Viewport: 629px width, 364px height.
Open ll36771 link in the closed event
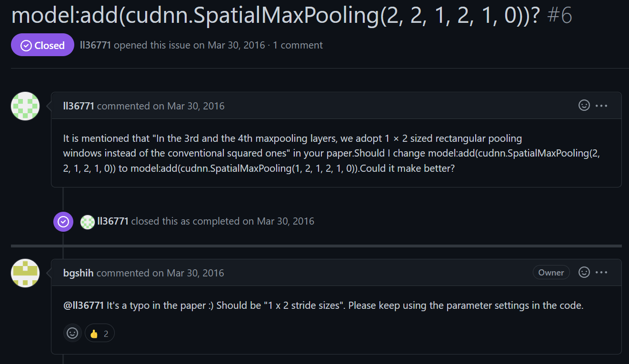[x=113, y=221]
